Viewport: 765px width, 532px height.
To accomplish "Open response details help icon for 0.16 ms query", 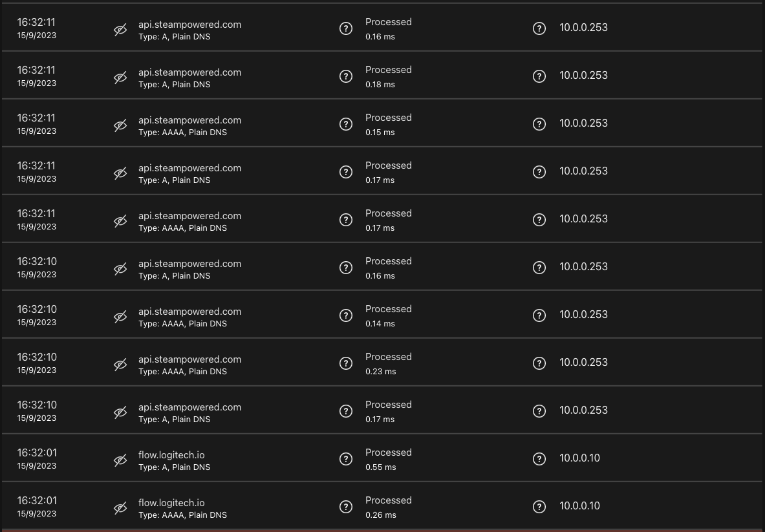I will tap(346, 28).
